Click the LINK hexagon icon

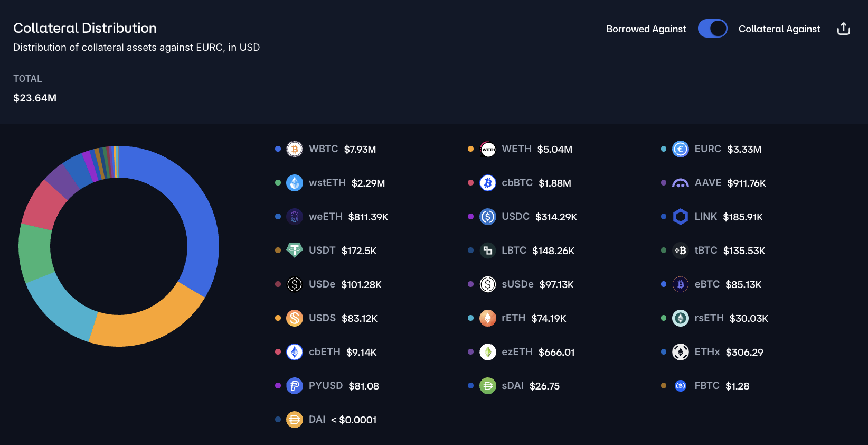pyautogui.click(x=681, y=217)
